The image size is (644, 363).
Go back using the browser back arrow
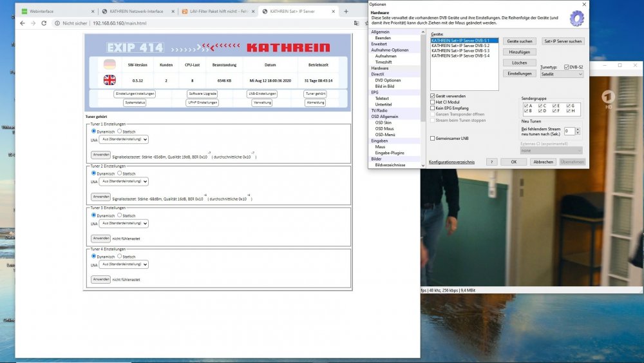(x=22, y=23)
